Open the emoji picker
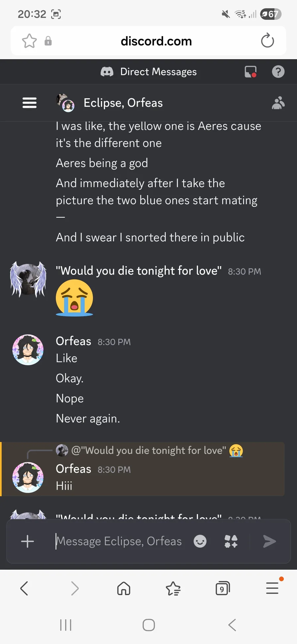Image resolution: width=297 pixels, height=644 pixels. point(200,541)
